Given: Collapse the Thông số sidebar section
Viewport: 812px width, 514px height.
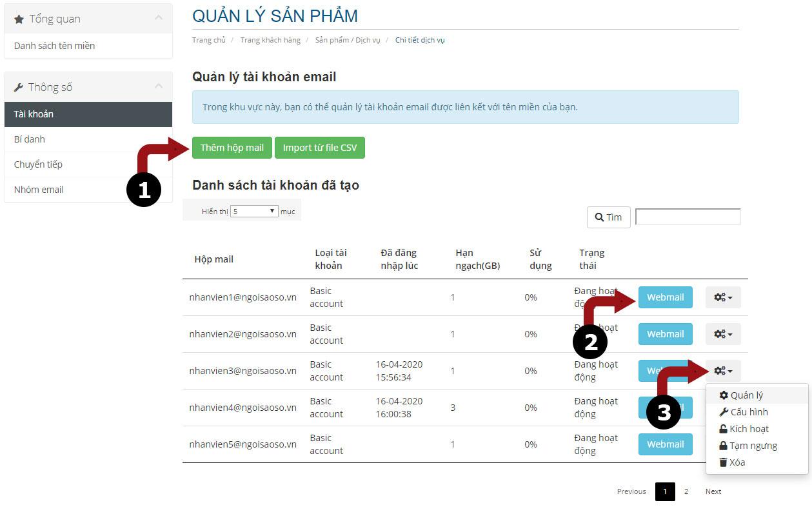Looking at the screenshot, I should click(160, 86).
